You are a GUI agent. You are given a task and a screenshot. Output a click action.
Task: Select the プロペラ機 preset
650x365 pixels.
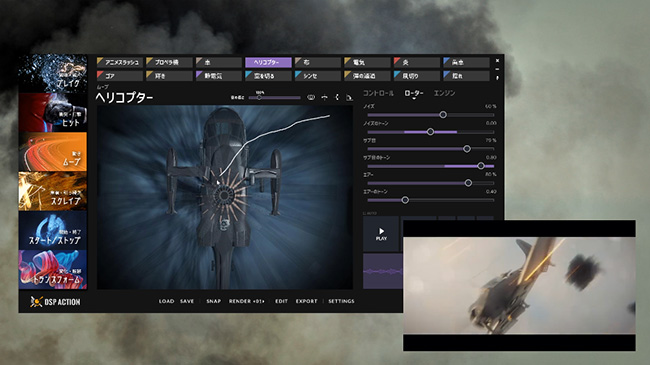pos(169,62)
